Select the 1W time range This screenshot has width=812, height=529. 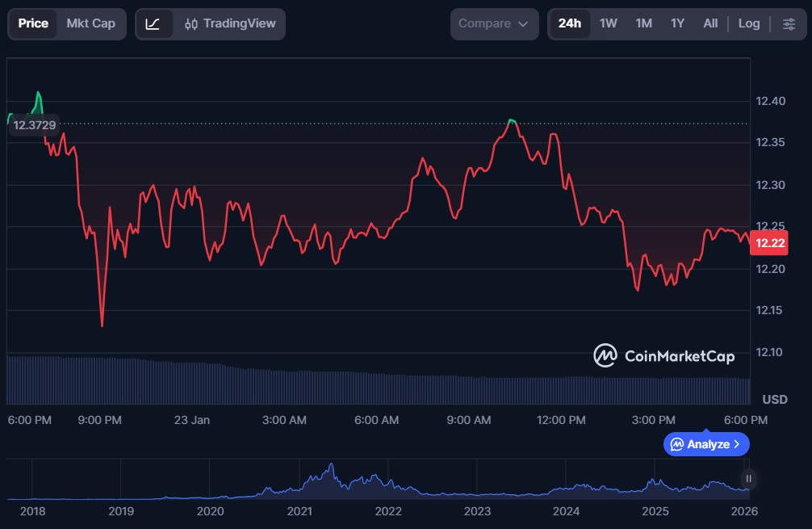coord(608,23)
